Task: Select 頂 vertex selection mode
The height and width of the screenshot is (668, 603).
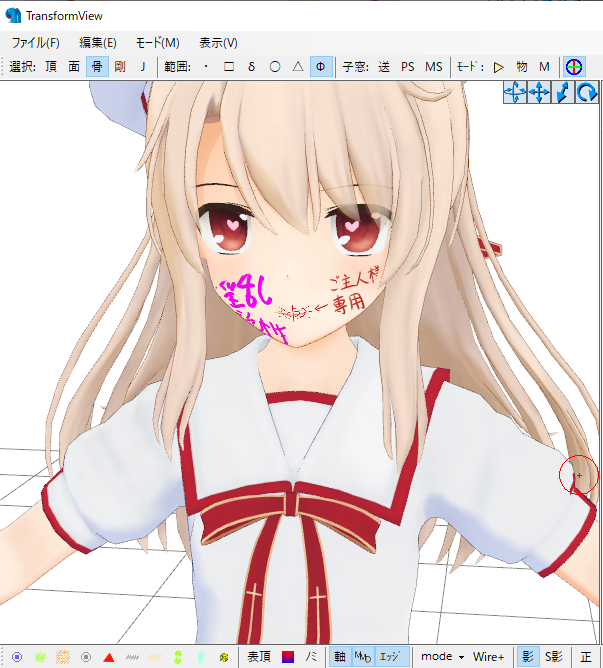Action: click(x=51, y=67)
